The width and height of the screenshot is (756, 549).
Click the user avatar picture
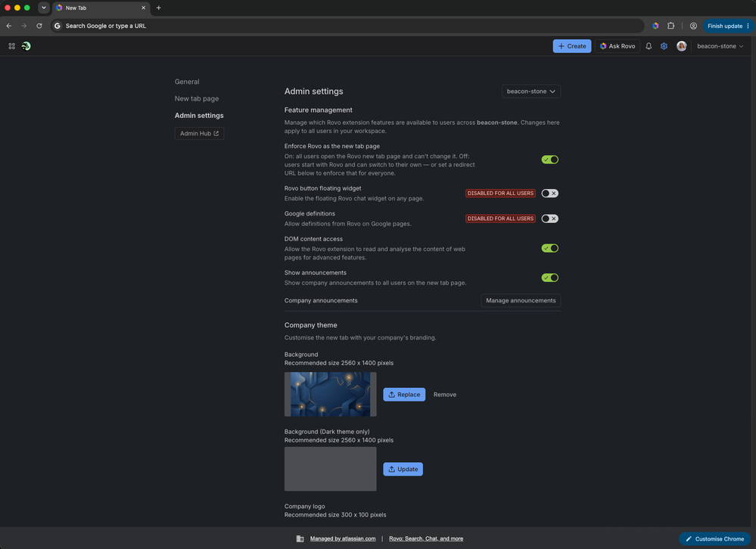681,46
